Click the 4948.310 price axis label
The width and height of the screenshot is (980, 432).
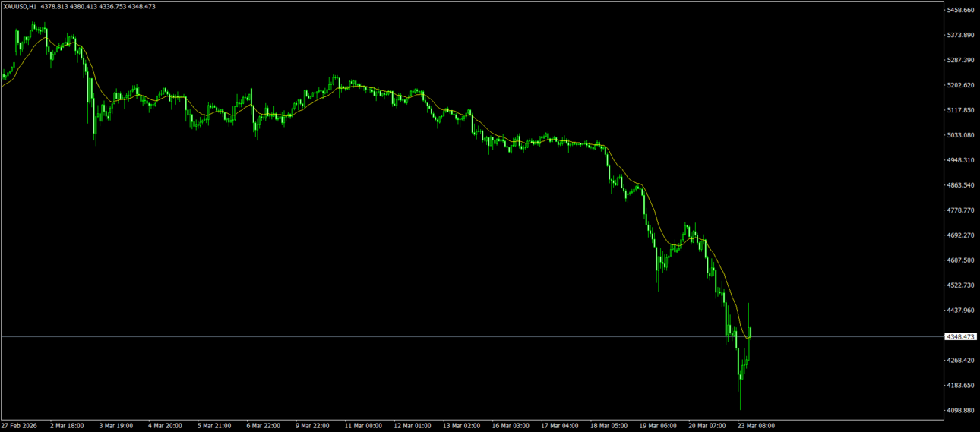coord(961,160)
